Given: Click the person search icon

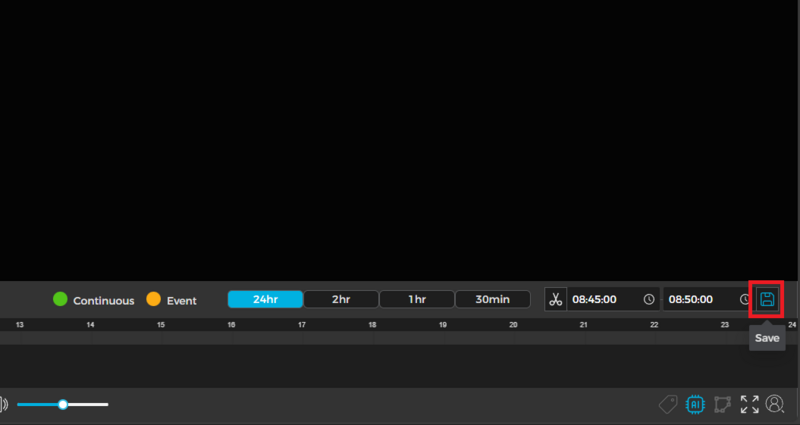Looking at the screenshot, I should [775, 404].
